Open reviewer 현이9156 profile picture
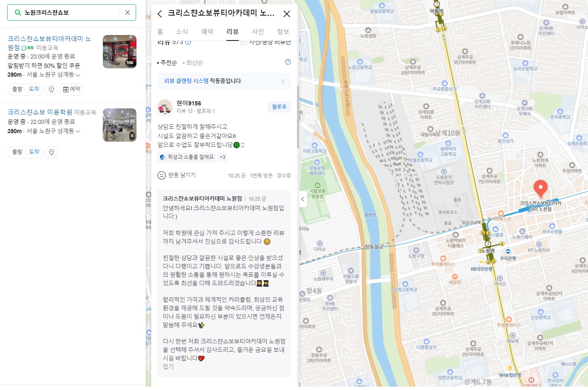 165,107
